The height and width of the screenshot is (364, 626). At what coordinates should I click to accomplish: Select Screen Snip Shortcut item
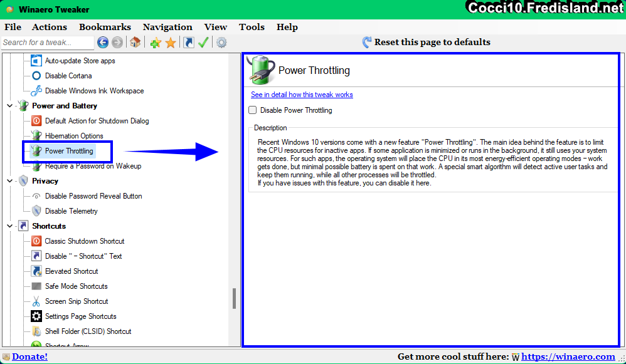pyautogui.click(x=77, y=301)
